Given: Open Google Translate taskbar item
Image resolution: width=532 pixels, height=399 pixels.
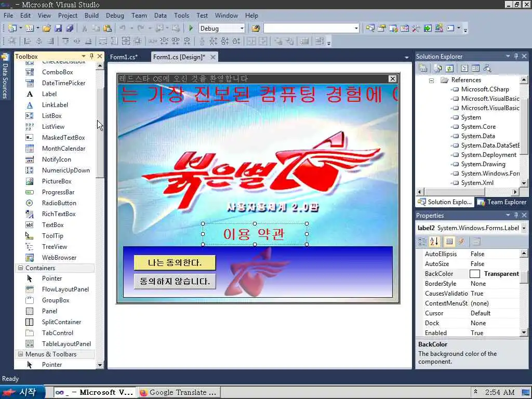Looking at the screenshot, I should (179, 392).
